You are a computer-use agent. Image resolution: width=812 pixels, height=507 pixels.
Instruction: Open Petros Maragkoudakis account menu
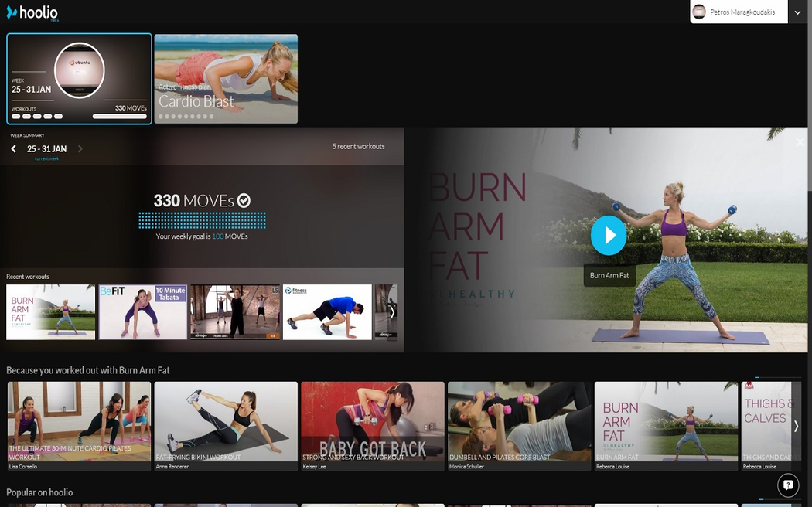pyautogui.click(x=742, y=12)
